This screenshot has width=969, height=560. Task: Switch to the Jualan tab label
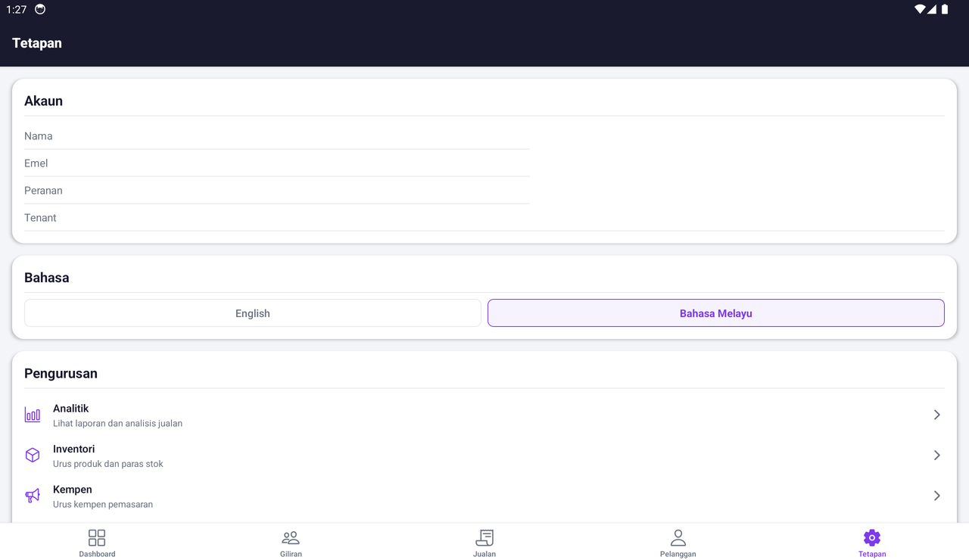coord(484,554)
